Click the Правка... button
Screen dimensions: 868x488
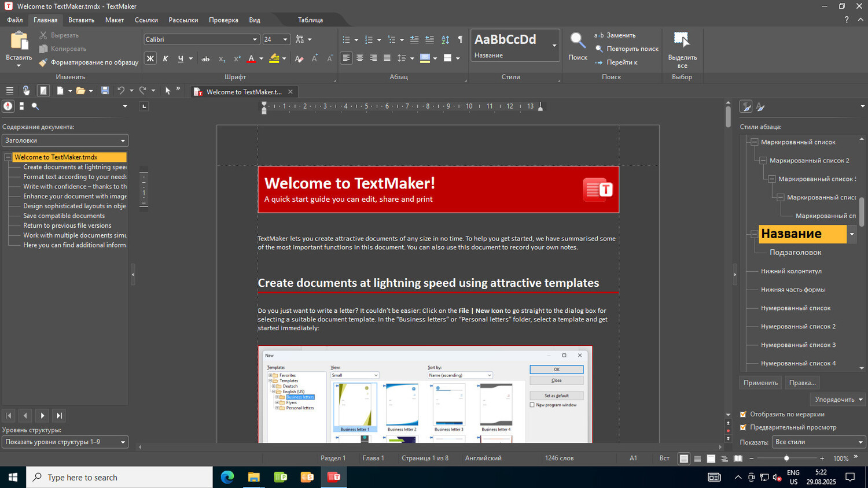coord(802,383)
